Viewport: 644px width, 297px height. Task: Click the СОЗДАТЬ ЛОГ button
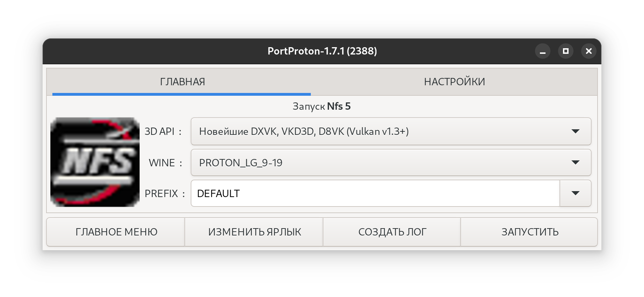point(392,232)
